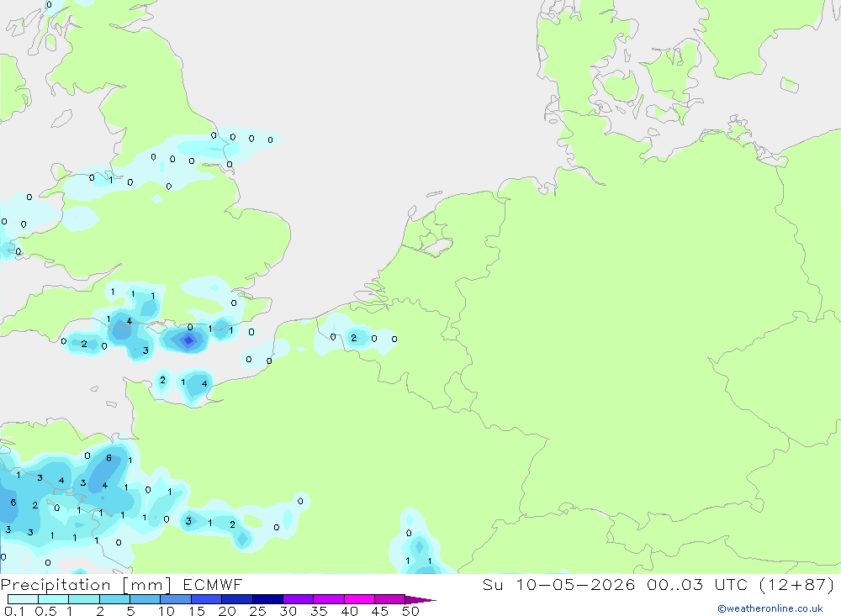This screenshot has height=616, width=841.
Task: Click the 0.5–1 mm legend color swatch
Action: [x=54, y=599]
